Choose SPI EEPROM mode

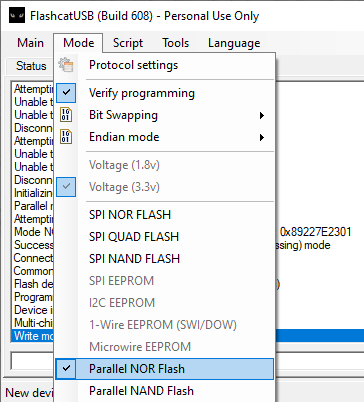165,281
